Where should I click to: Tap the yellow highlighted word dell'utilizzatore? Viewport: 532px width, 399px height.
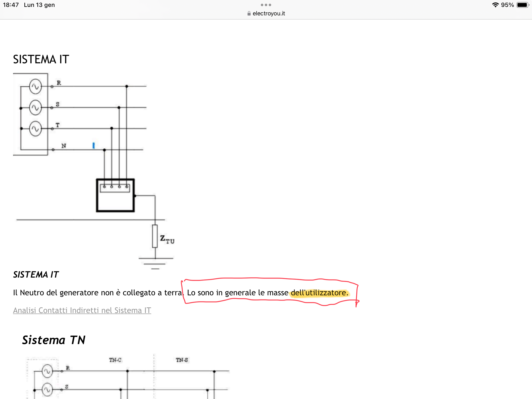coord(319,293)
